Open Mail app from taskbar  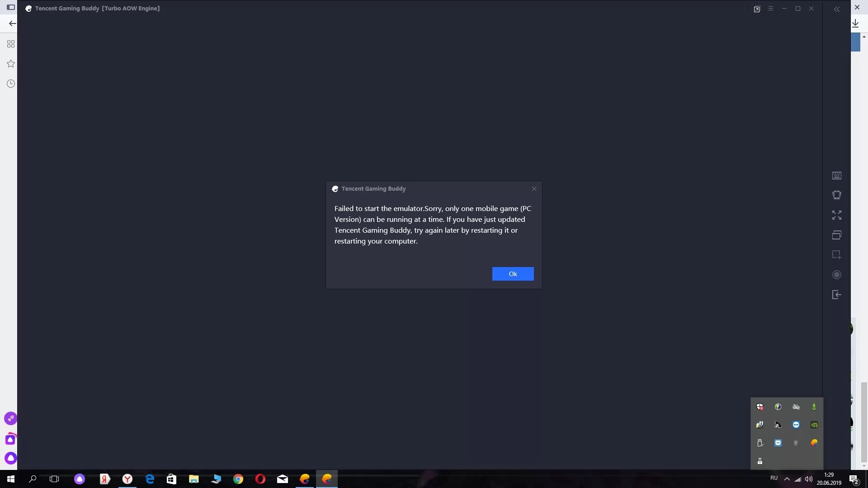click(x=283, y=479)
